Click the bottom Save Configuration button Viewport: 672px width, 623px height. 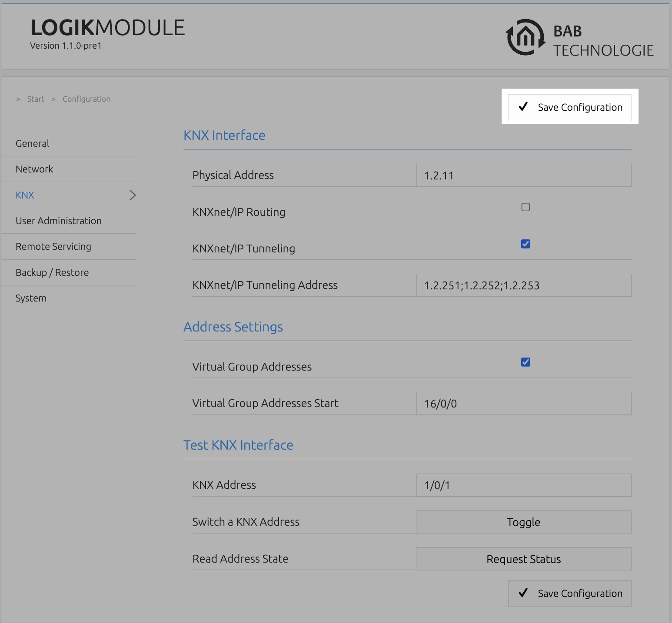coord(570,593)
